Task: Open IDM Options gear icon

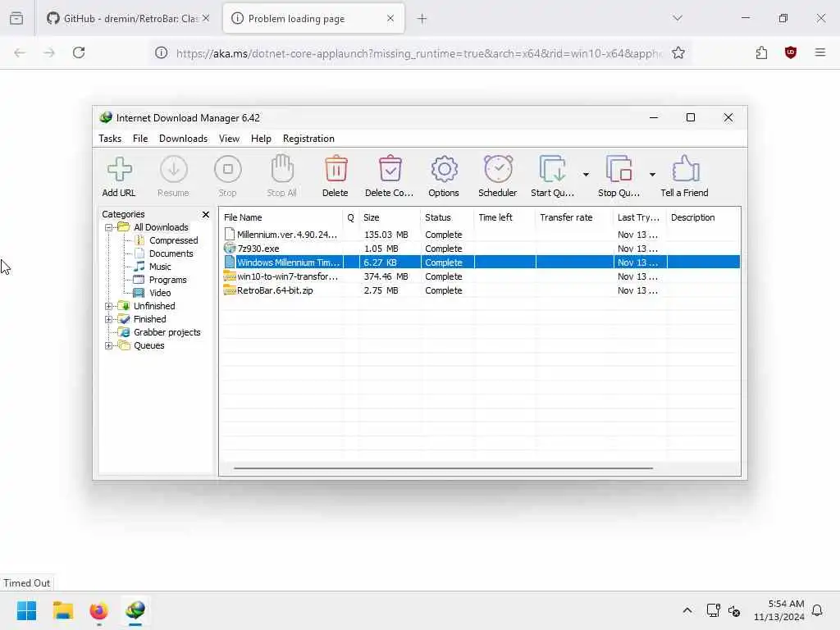Action: click(x=444, y=169)
